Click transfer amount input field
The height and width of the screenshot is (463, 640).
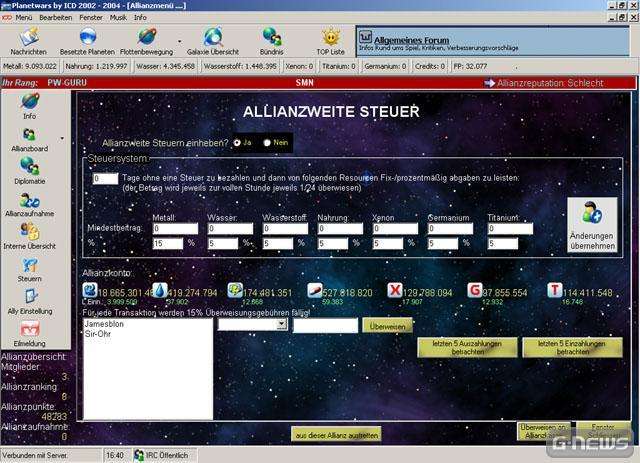click(x=325, y=326)
